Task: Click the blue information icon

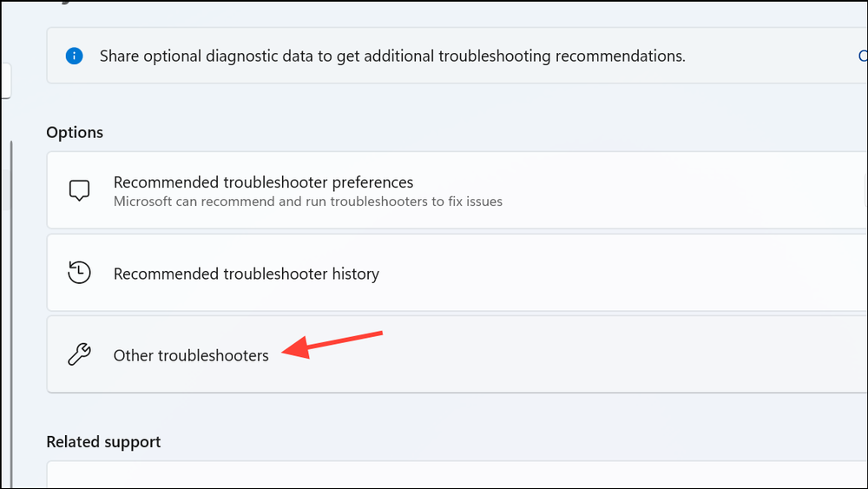Action: click(74, 56)
